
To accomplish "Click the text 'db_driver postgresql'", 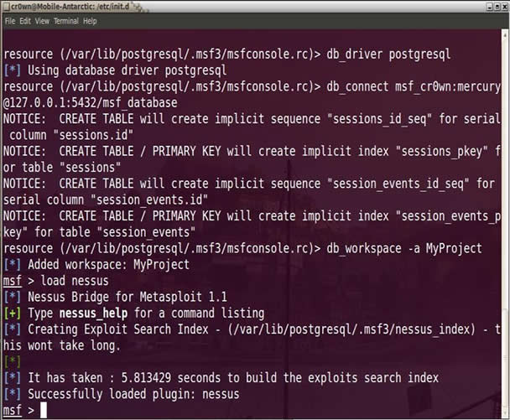I will [388, 54].
